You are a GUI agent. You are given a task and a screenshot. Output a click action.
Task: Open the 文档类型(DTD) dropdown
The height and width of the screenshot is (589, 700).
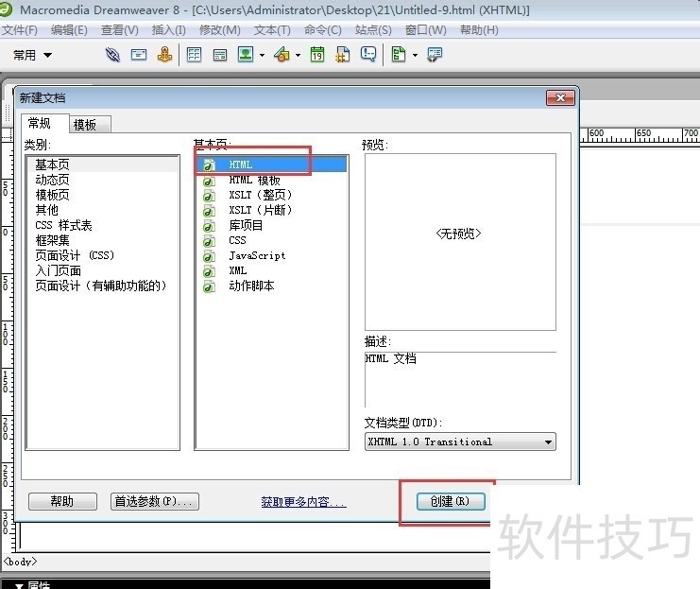point(460,442)
